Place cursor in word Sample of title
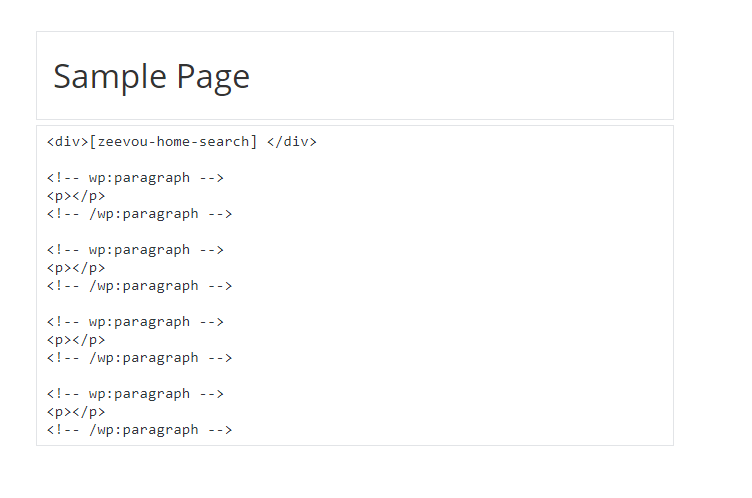The image size is (752, 498). coord(110,76)
